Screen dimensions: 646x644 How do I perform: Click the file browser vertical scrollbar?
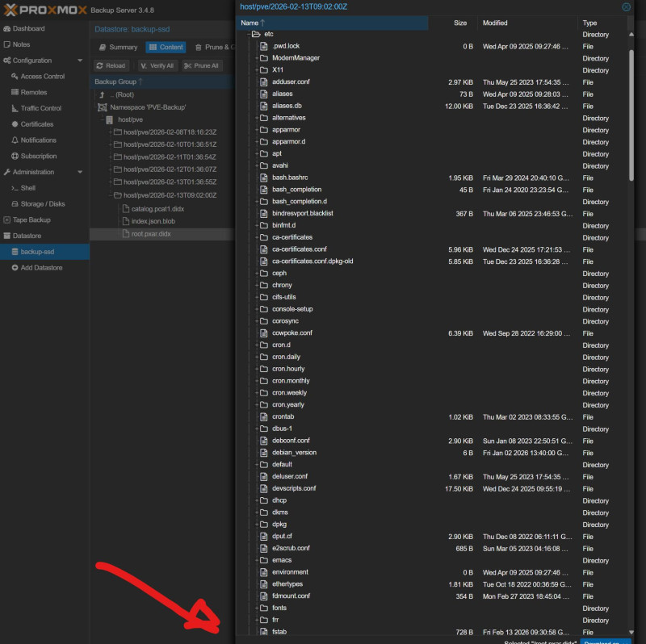point(631,115)
